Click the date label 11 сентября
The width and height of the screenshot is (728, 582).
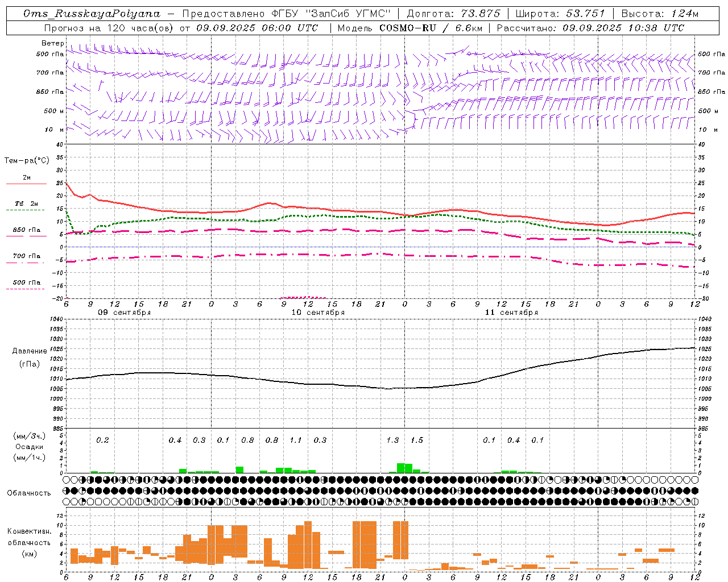511,313
